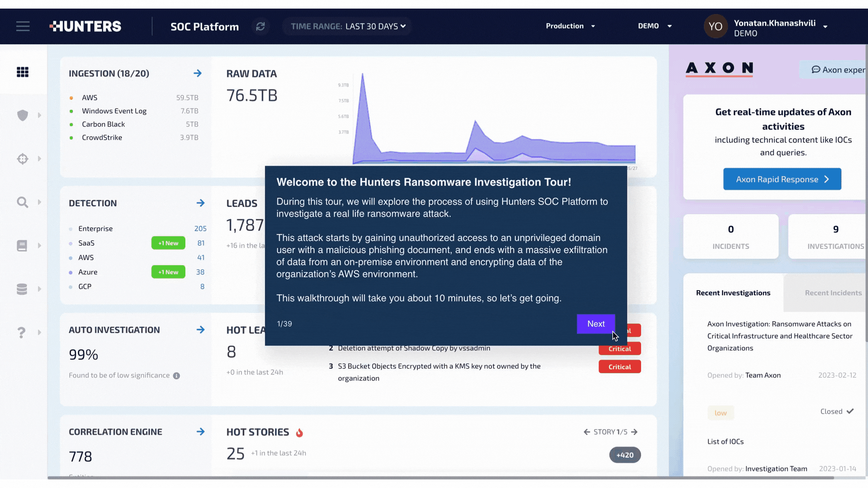Image resolution: width=868 pixels, height=488 pixels.
Task: Open the search magnifier icon in sidebar
Action: (23, 202)
